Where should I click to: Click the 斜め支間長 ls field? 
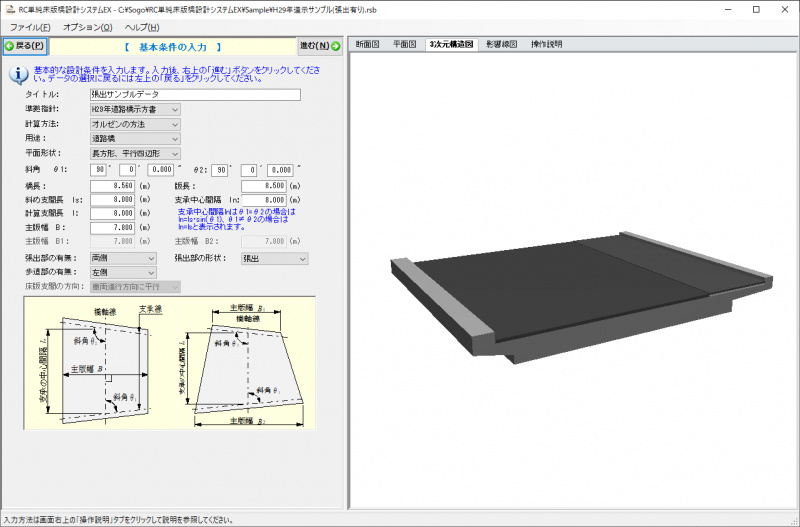coord(113,200)
